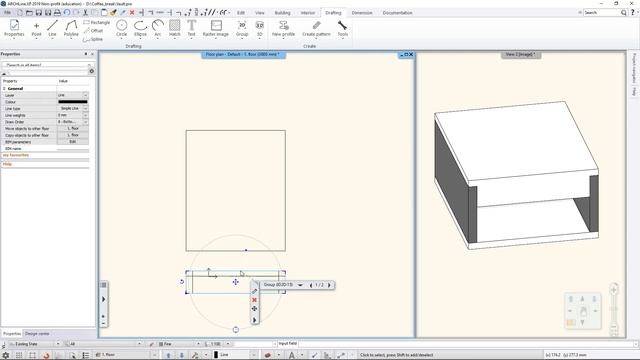Screen dimensions: 640x360
Task: Open the Line type dropdown
Action: [85, 109]
